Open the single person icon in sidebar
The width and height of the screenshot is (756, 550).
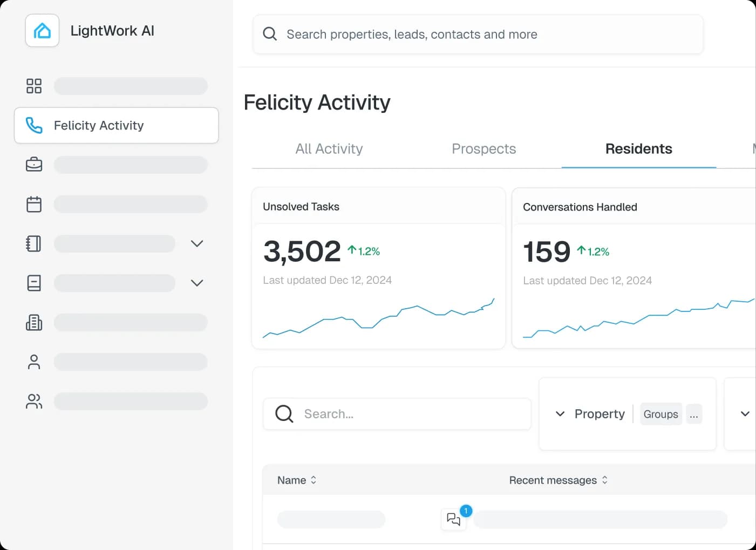(x=34, y=362)
